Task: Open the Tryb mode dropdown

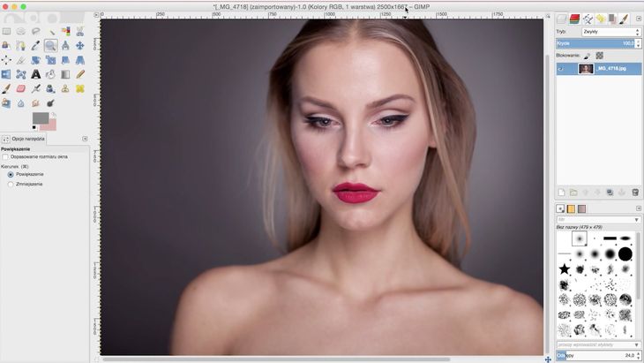Action: (x=611, y=32)
